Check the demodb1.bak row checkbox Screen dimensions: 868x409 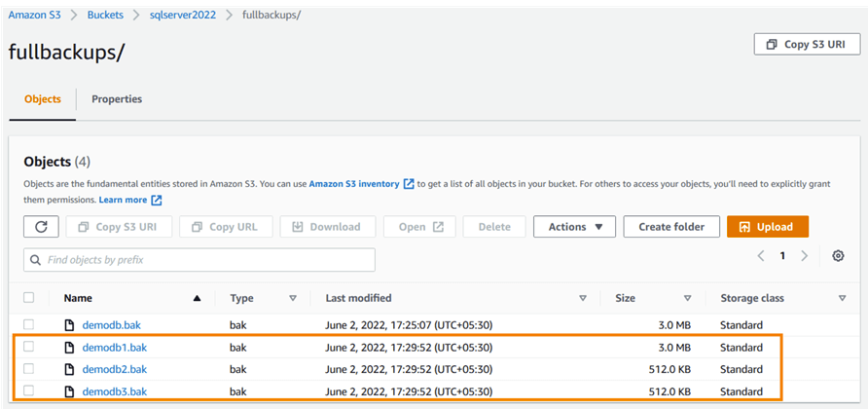click(29, 347)
